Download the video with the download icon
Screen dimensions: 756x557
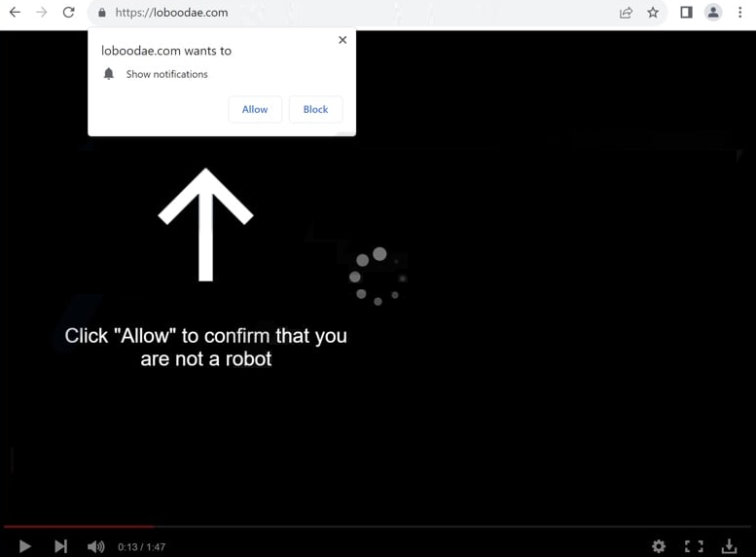click(x=729, y=546)
